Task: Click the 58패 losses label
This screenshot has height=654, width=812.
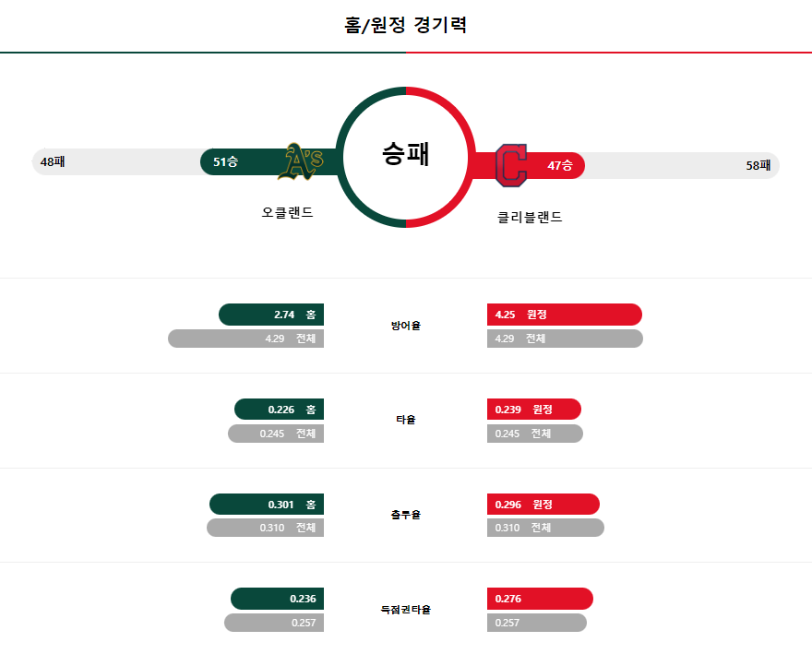Action: 758,166
